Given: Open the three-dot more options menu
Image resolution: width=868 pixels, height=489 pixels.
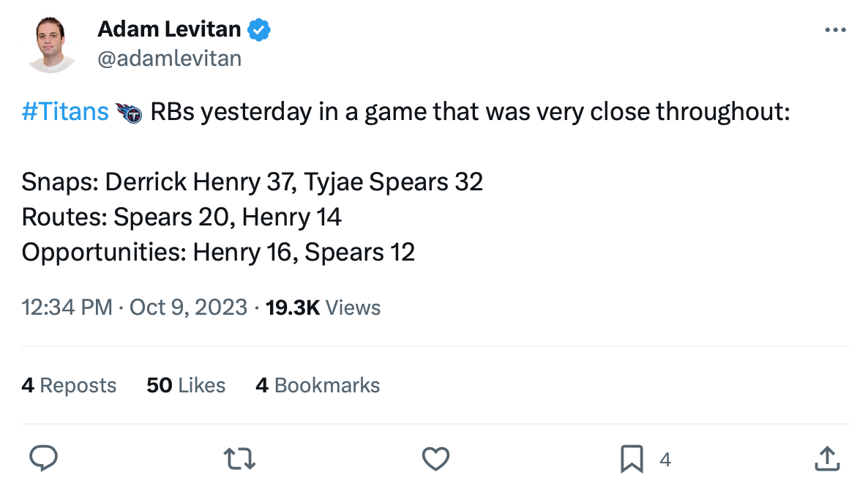Looking at the screenshot, I should (835, 30).
